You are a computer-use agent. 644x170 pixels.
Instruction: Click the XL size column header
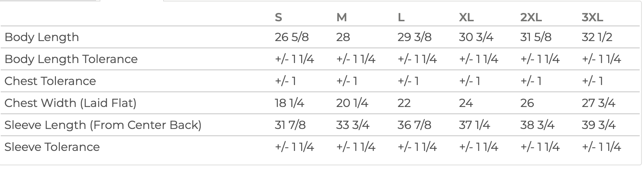point(466,17)
